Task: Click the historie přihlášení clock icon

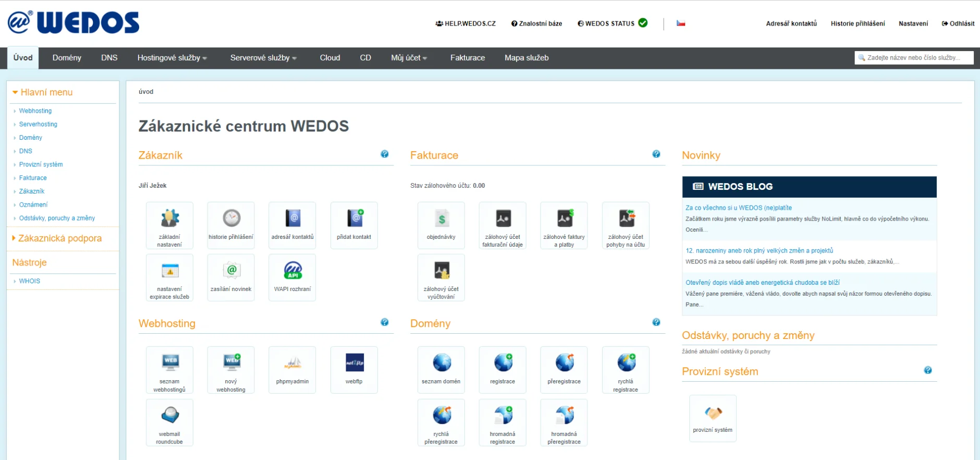Action: coord(231,219)
